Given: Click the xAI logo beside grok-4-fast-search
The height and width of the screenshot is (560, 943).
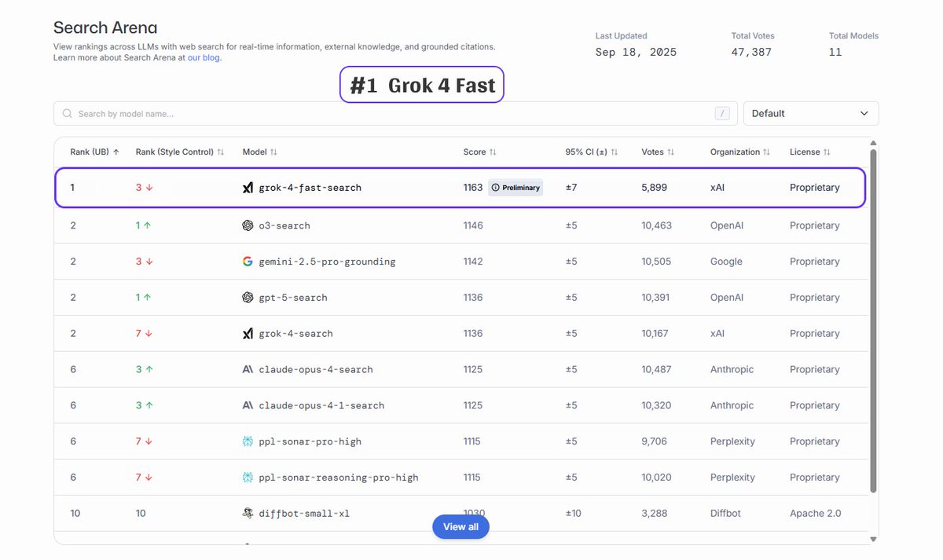Looking at the screenshot, I should coord(248,188).
